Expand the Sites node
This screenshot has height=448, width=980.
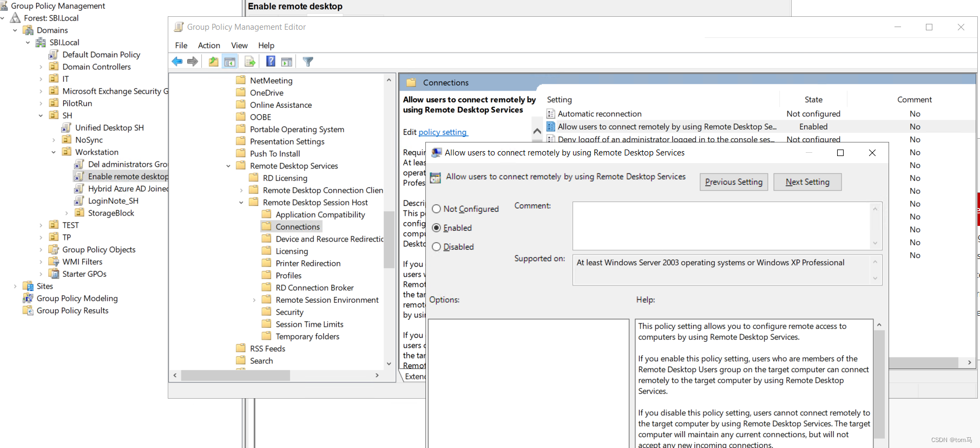coord(15,286)
